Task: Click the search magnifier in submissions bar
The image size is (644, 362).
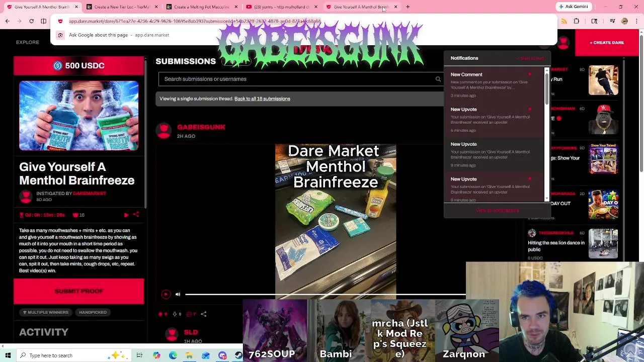Action: pos(438,79)
